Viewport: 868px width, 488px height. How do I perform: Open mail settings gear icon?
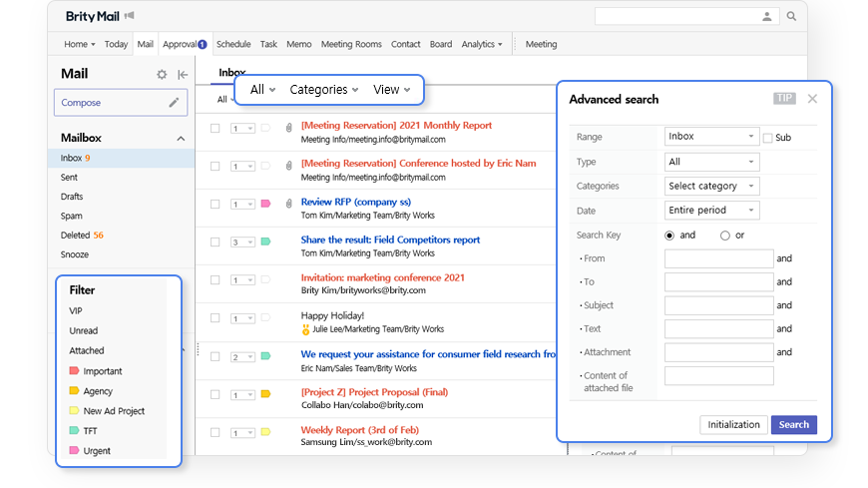tap(162, 74)
